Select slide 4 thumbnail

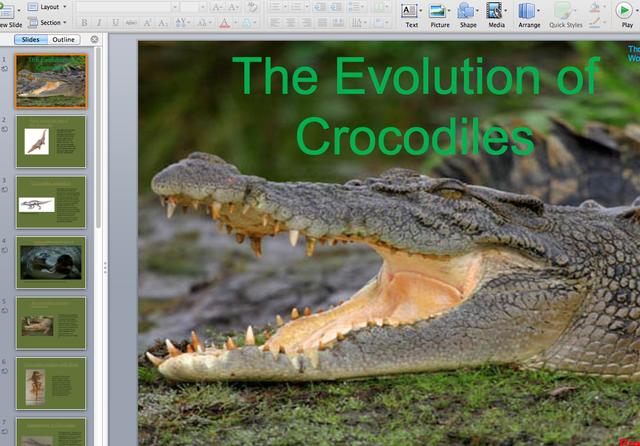(51, 262)
